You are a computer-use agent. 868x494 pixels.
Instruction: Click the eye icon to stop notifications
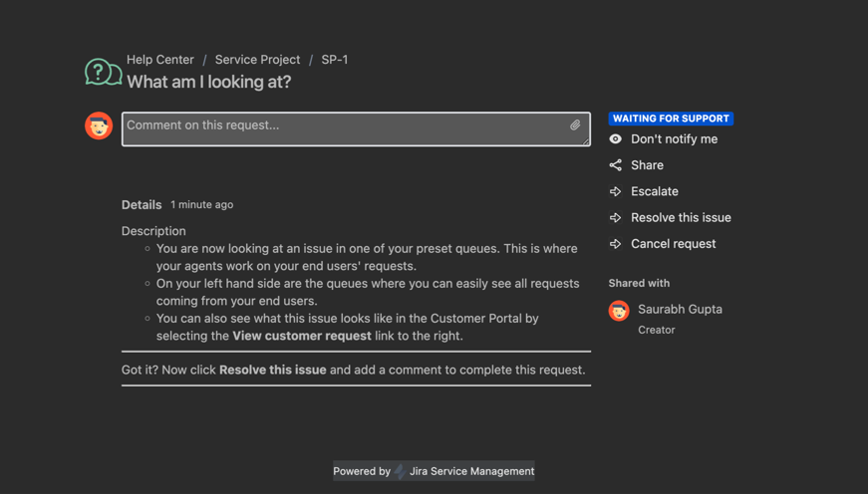pos(616,139)
